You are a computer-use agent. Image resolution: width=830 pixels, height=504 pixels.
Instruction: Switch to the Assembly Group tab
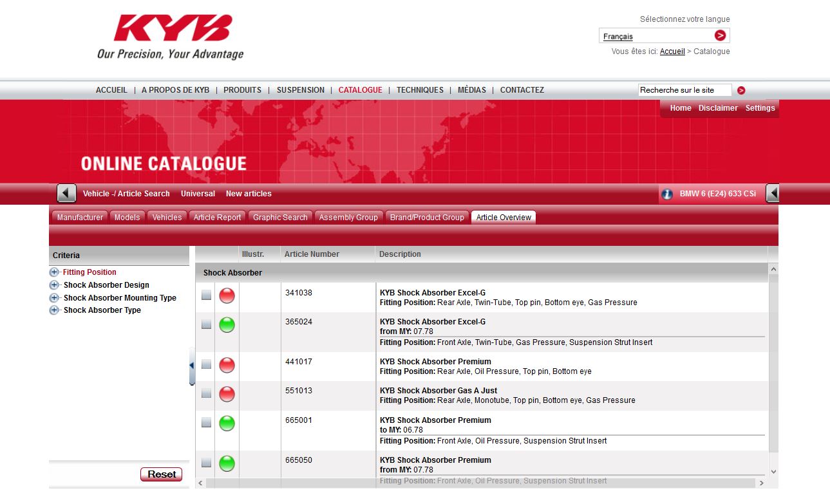click(x=348, y=218)
